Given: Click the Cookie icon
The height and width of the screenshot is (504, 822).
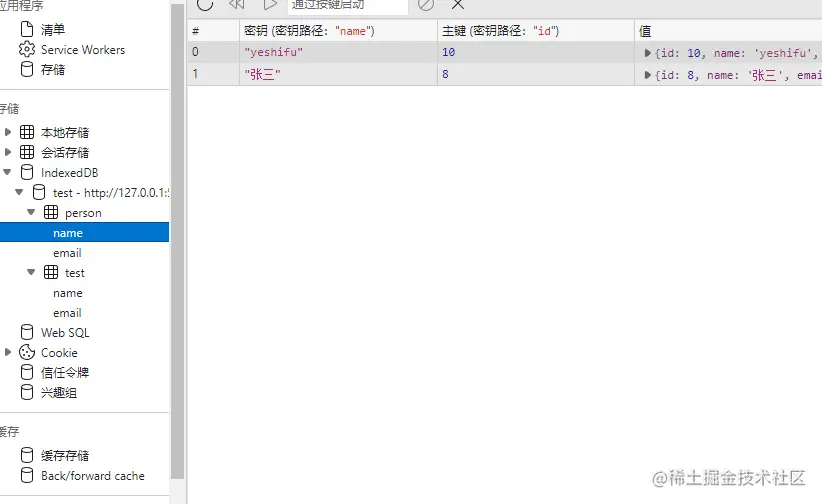Looking at the screenshot, I should tap(27, 352).
